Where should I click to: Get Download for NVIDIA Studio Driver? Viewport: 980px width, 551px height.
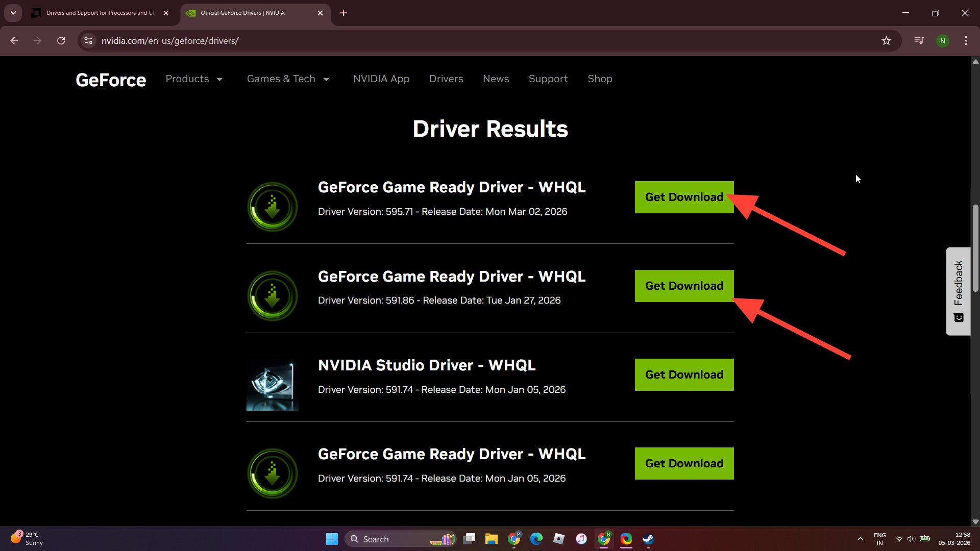[x=684, y=374]
